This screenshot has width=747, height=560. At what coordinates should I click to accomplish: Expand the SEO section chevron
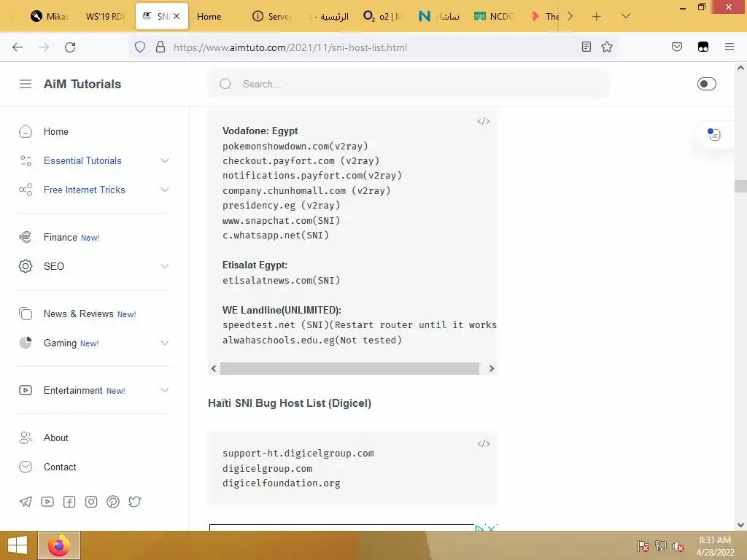click(165, 266)
